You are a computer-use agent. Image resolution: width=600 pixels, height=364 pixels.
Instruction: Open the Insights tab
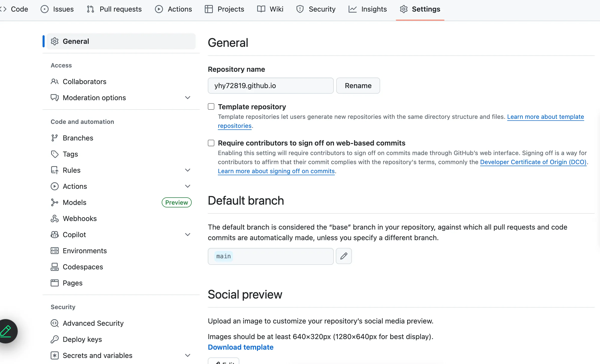click(x=368, y=9)
